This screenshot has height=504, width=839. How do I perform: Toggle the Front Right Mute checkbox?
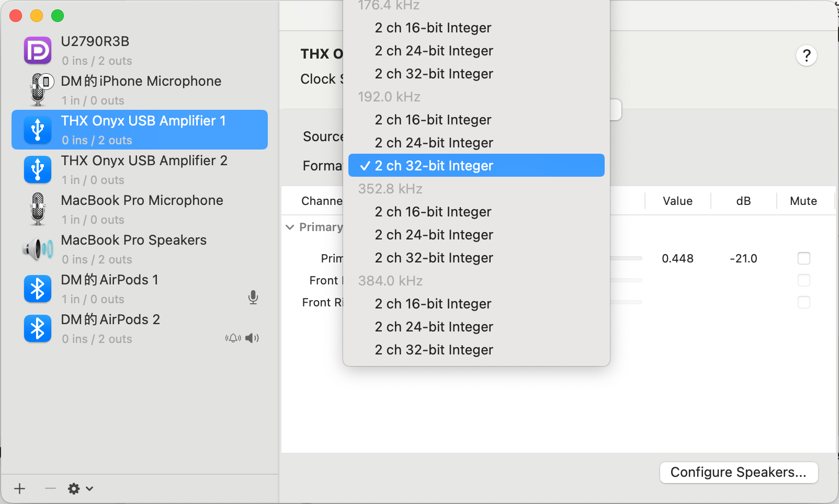point(804,302)
